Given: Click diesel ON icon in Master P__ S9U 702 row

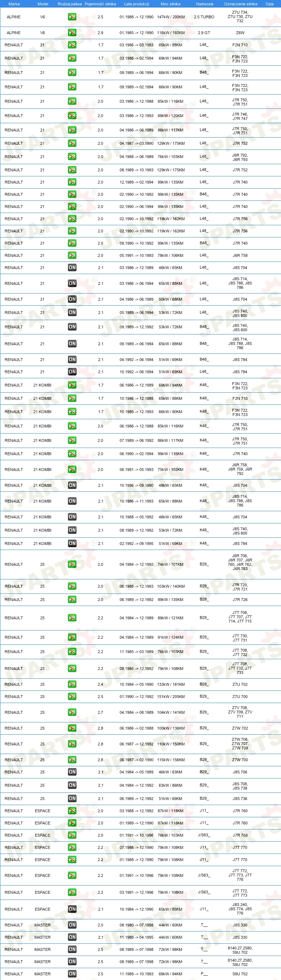Looking at the screenshot, I should pos(72,974).
